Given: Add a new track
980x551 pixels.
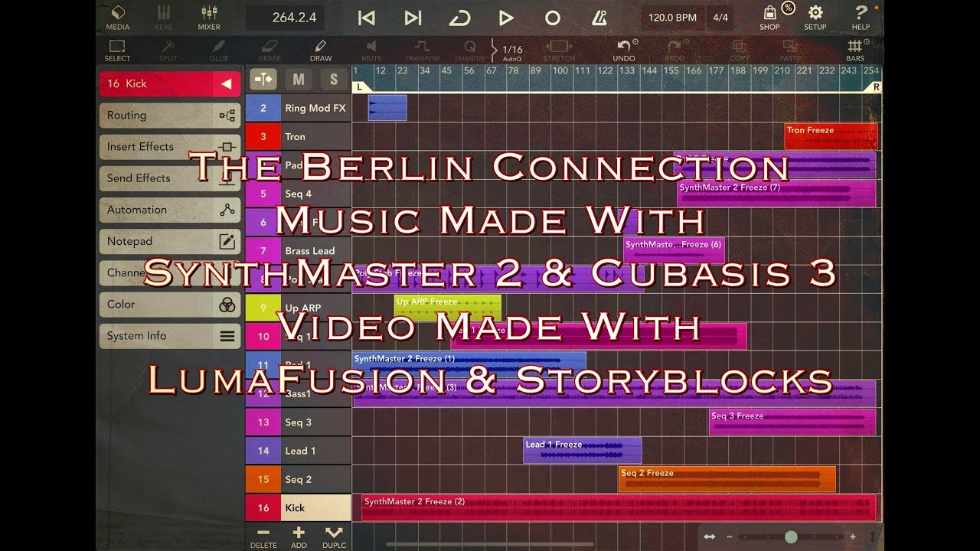Looking at the screenshot, I should (x=299, y=536).
